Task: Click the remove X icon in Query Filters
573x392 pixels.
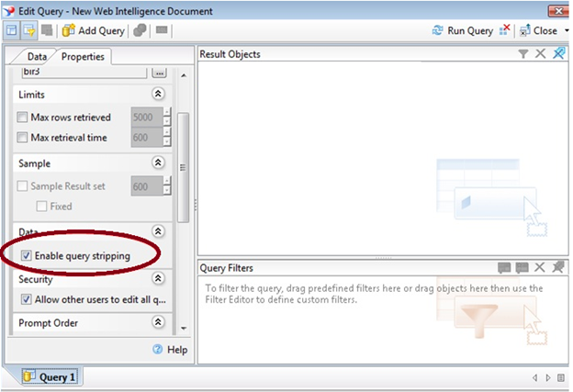Action: point(540,267)
